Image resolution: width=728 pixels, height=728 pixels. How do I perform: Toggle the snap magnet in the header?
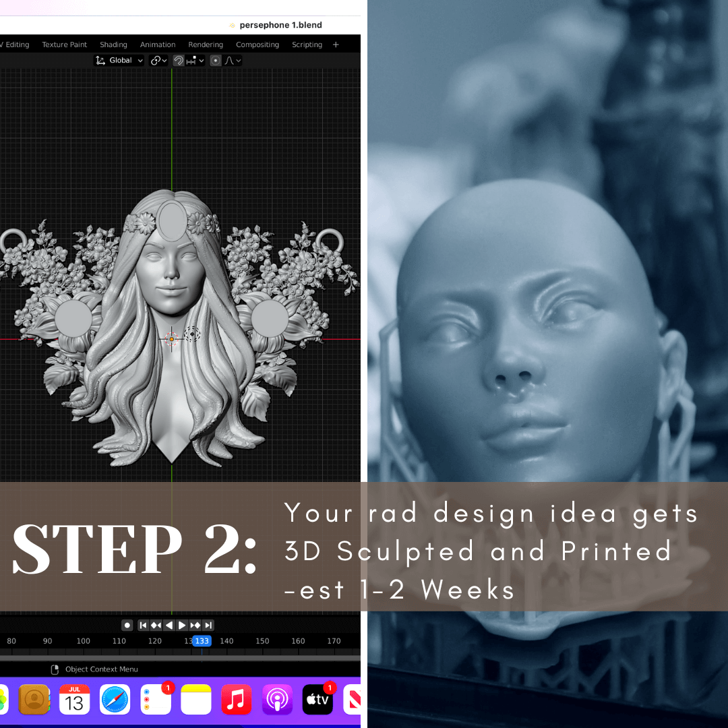click(x=179, y=61)
